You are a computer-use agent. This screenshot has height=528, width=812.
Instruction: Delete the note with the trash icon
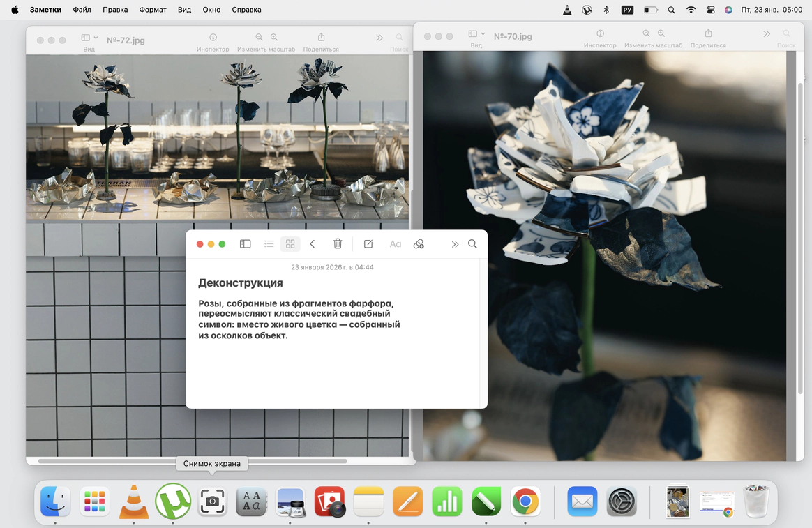point(338,244)
